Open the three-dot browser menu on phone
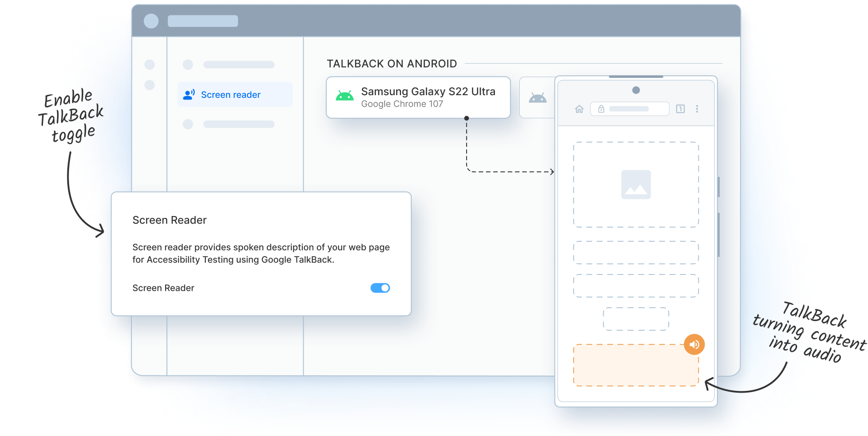 (x=697, y=109)
